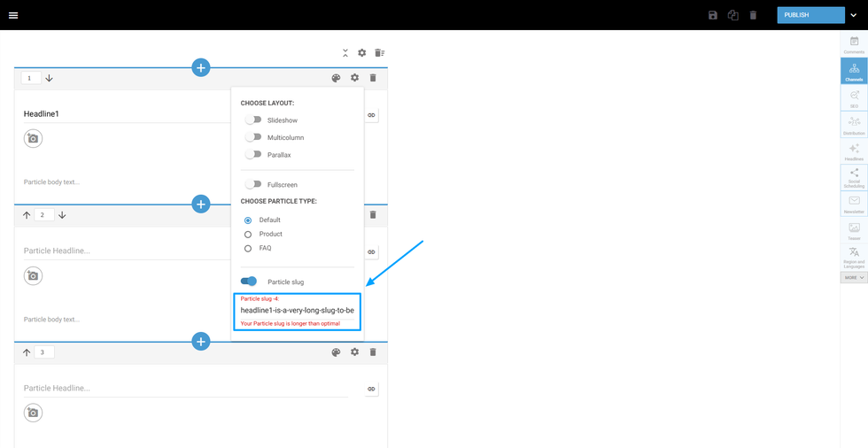Viewport: 868px width, 448px height.
Task: Switch to the Channels sidebar tab
Action: click(854, 71)
